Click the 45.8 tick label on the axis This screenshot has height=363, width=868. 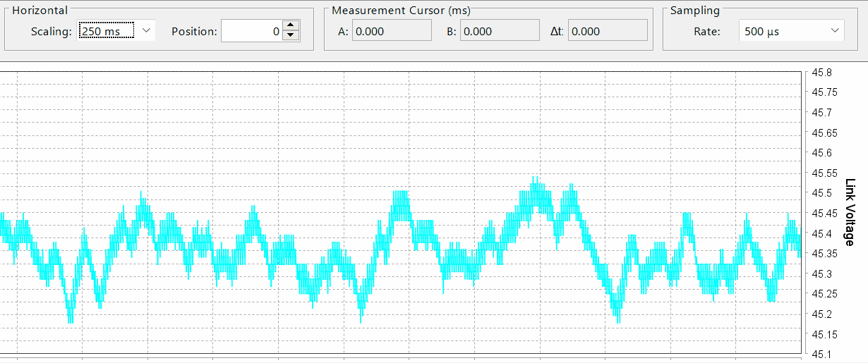click(821, 73)
